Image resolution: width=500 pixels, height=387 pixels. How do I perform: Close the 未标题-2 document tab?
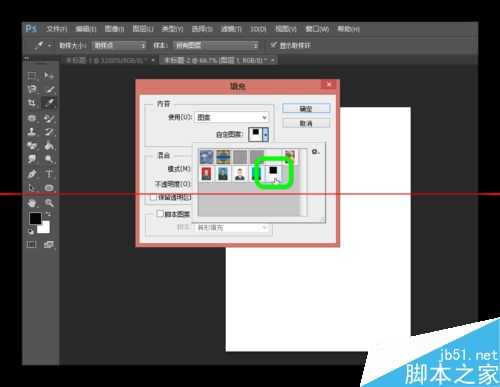click(x=273, y=60)
